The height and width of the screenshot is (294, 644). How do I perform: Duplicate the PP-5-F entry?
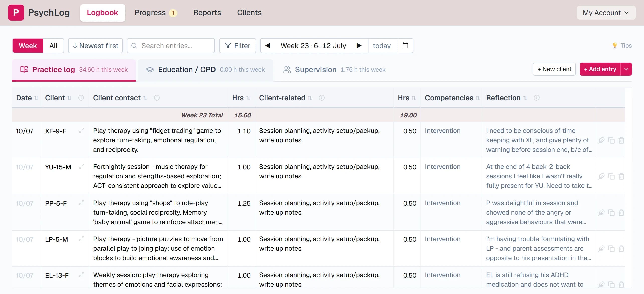tap(611, 213)
